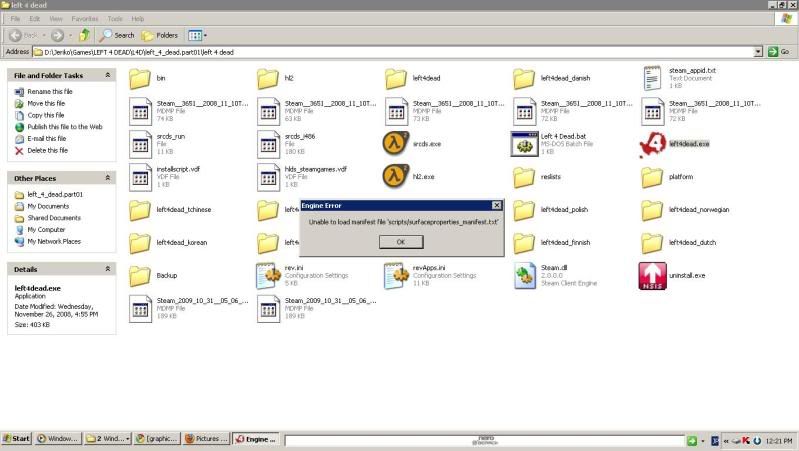Click the Search toolbar button

pos(117,35)
